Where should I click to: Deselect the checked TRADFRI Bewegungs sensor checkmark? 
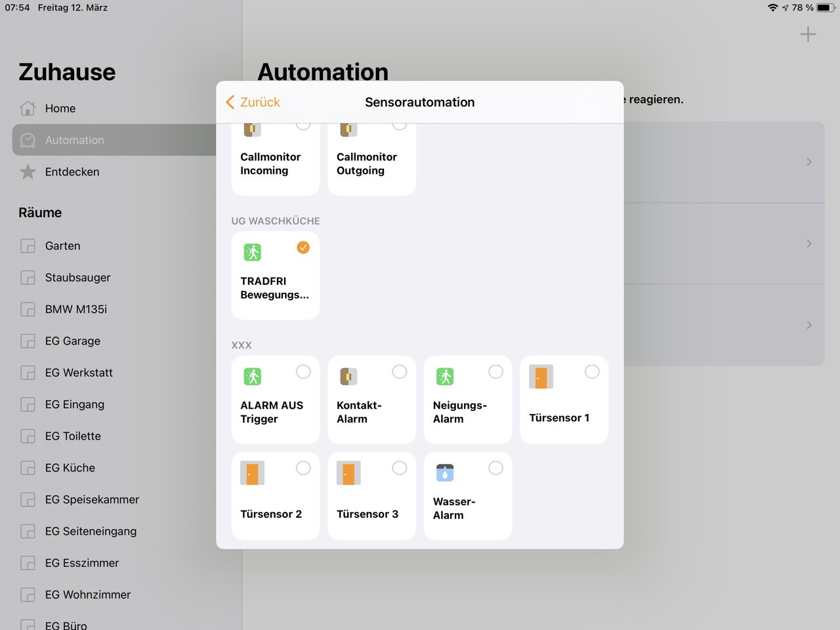303,247
